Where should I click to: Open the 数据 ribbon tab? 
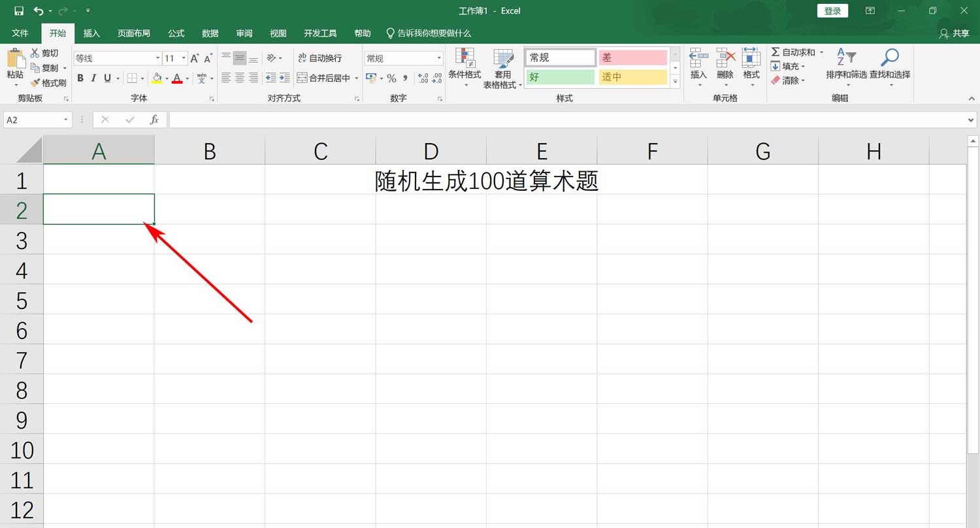(x=210, y=33)
